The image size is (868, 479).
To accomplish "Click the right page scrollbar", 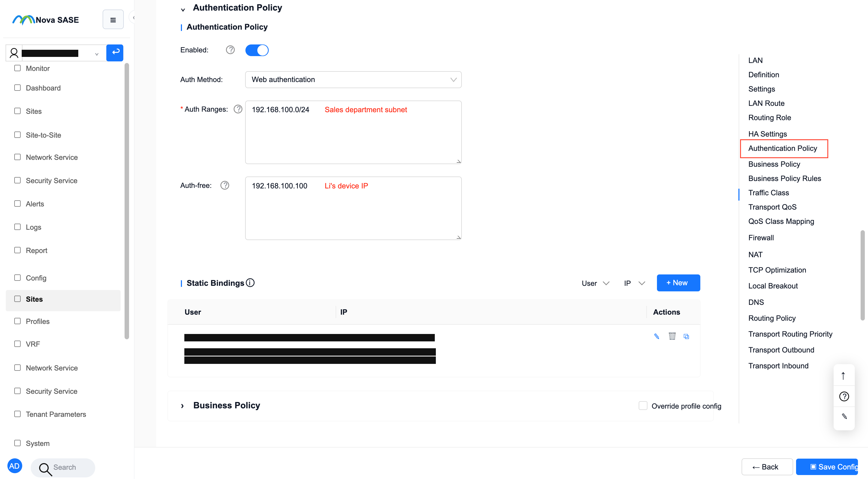I will point(862,275).
